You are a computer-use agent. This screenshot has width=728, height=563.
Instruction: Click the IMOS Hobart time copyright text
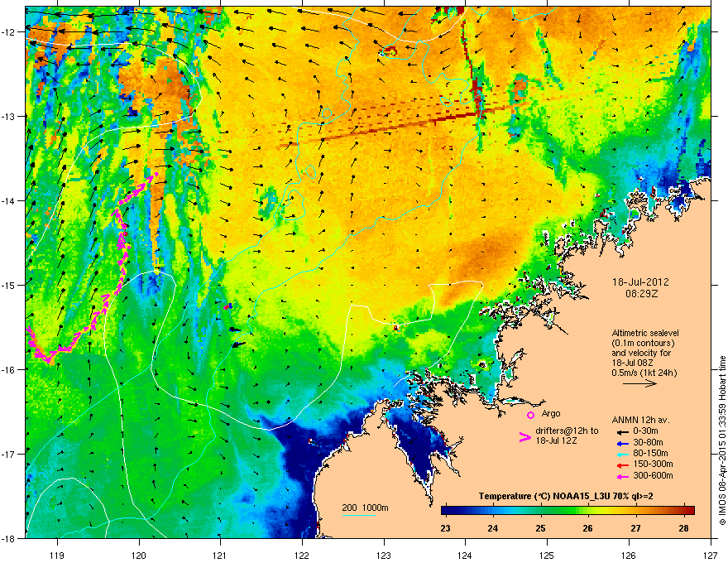coord(722,440)
